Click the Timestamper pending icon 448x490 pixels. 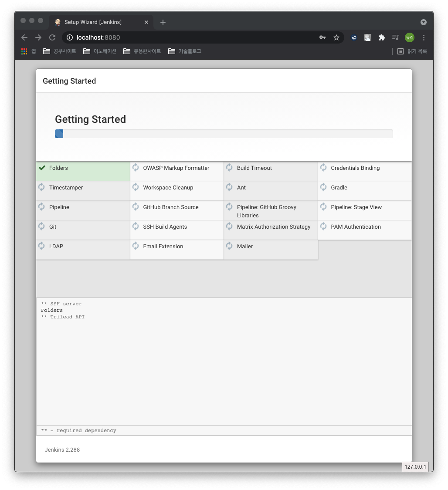tap(41, 187)
